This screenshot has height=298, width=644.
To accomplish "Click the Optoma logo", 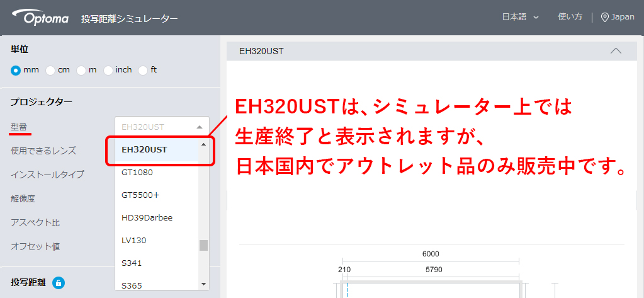I will [40, 17].
